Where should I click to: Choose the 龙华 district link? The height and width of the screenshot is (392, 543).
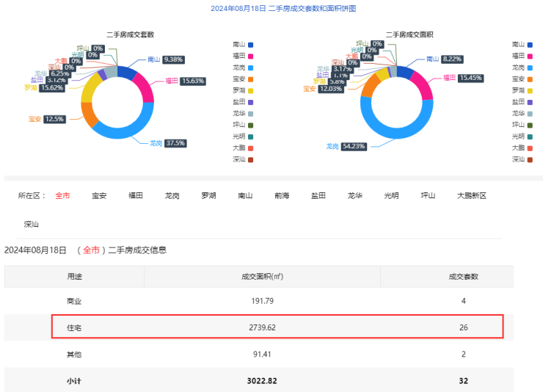coord(355,196)
